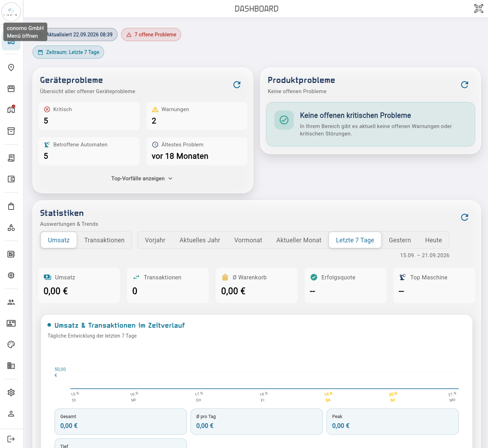Select the Aktueller Monat period
Image resolution: width=488 pixels, height=448 pixels.
(299, 240)
